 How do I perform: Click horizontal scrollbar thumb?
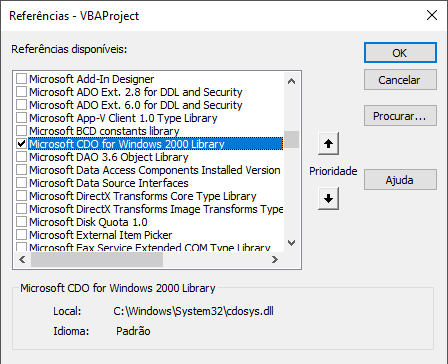click(x=97, y=259)
